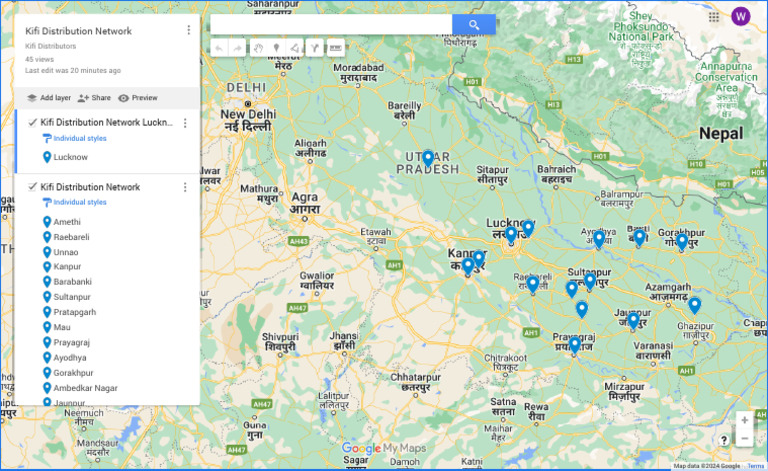Click Share
The width and height of the screenshot is (768, 471).
coord(95,98)
